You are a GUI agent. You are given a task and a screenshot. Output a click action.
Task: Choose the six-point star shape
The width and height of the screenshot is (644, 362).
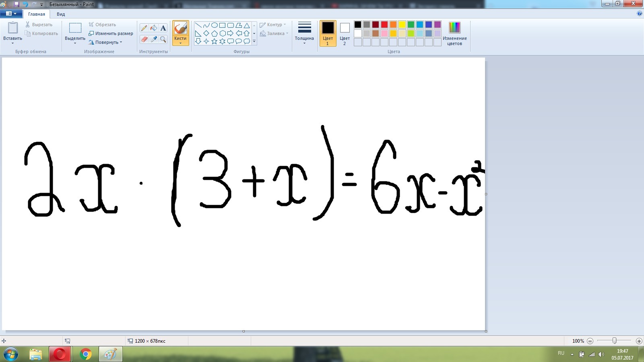(223, 41)
